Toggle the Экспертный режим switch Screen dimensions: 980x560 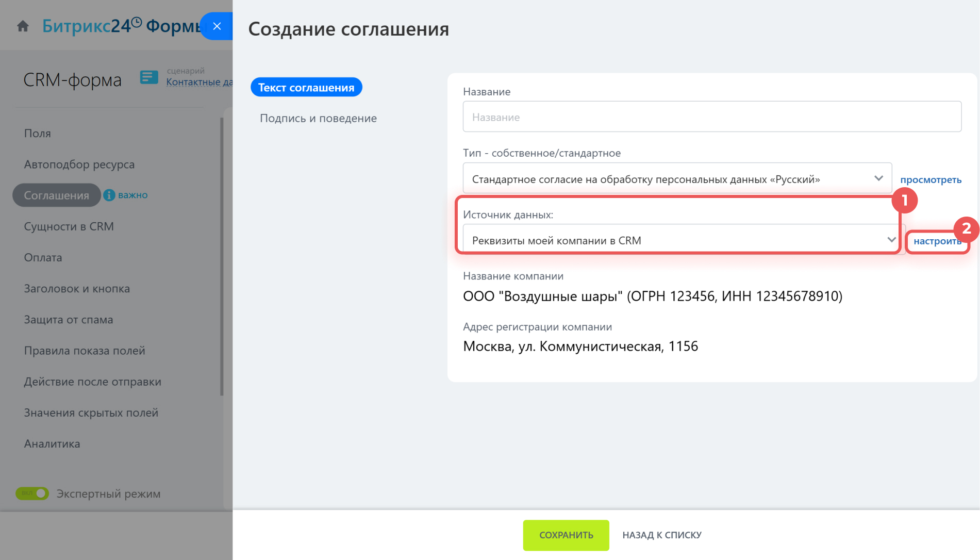pos(32,493)
